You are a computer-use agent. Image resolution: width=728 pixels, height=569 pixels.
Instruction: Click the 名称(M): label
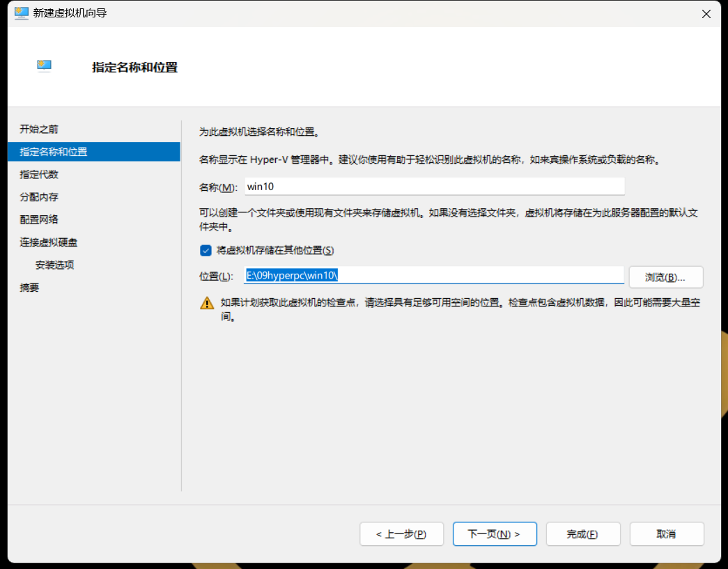[x=218, y=187]
